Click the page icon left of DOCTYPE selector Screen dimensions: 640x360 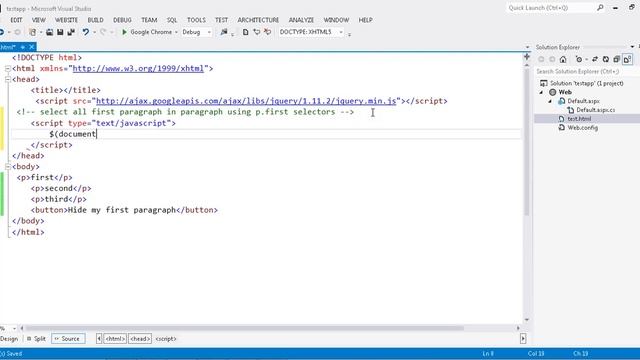[x=245, y=32]
